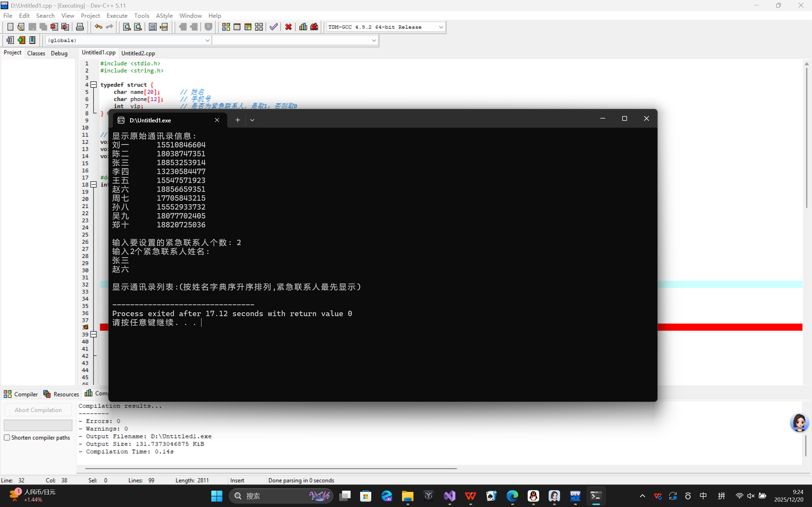
Task: Click the Compile icon with colored squares
Action: tap(226, 27)
